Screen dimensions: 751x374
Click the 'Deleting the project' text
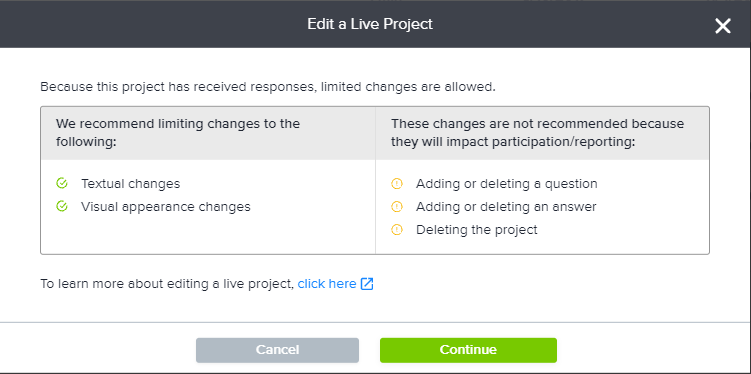pos(477,230)
